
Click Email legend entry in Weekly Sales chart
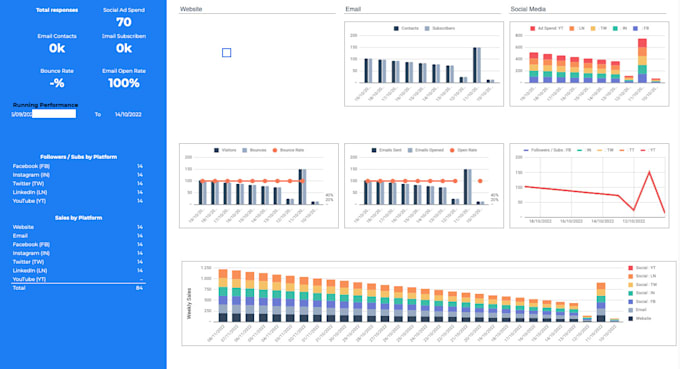click(x=637, y=310)
